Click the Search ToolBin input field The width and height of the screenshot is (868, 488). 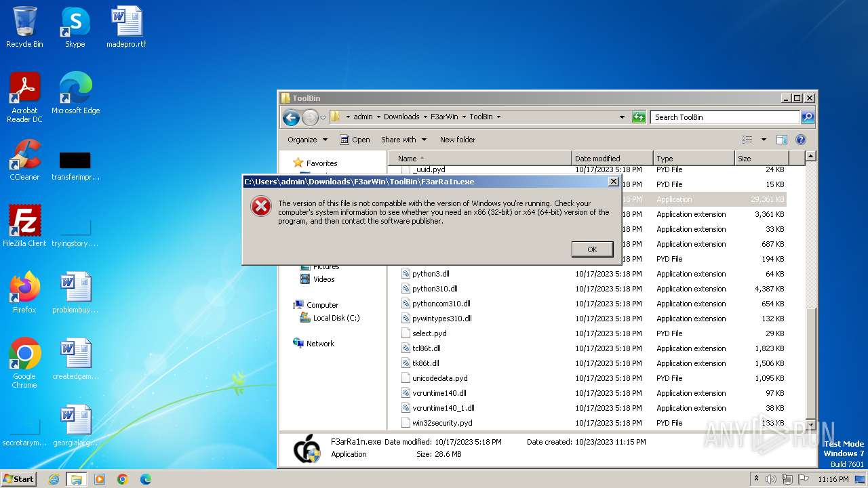[x=725, y=117]
